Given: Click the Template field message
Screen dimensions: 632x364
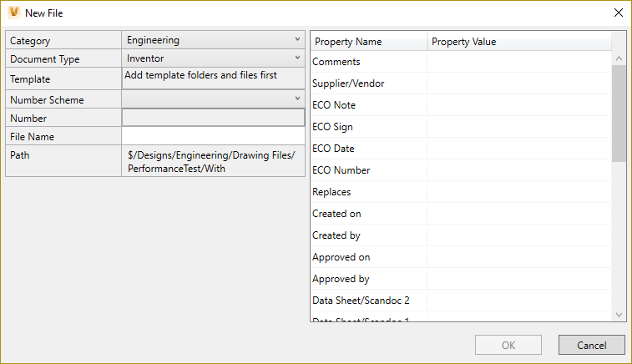Looking at the screenshot, I should 213,77.
